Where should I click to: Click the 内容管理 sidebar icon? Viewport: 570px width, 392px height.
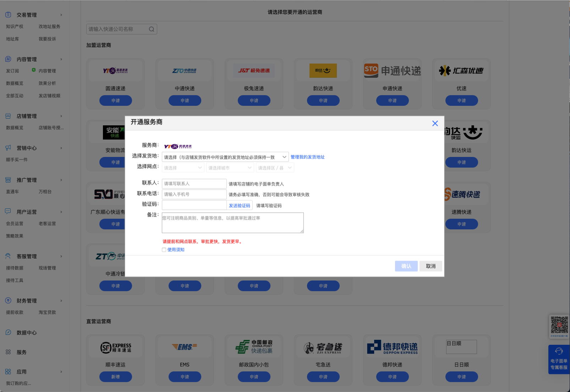pos(8,59)
